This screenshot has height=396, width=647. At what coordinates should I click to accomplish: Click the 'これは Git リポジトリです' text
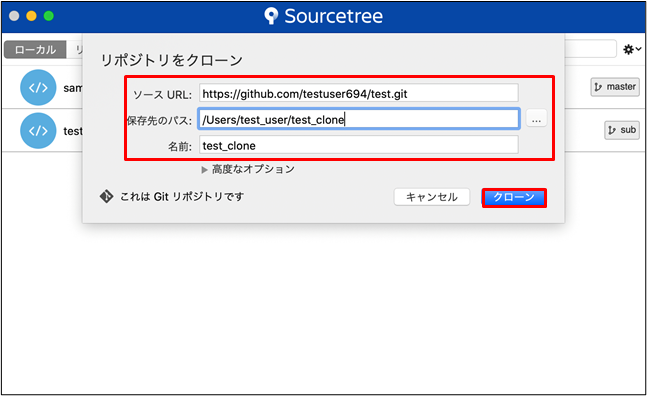pyautogui.click(x=182, y=197)
